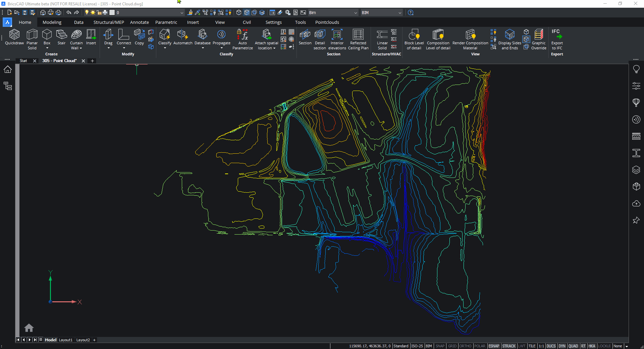Switch to the Start document tab
Screen dimensions: 644x349
pos(23,61)
